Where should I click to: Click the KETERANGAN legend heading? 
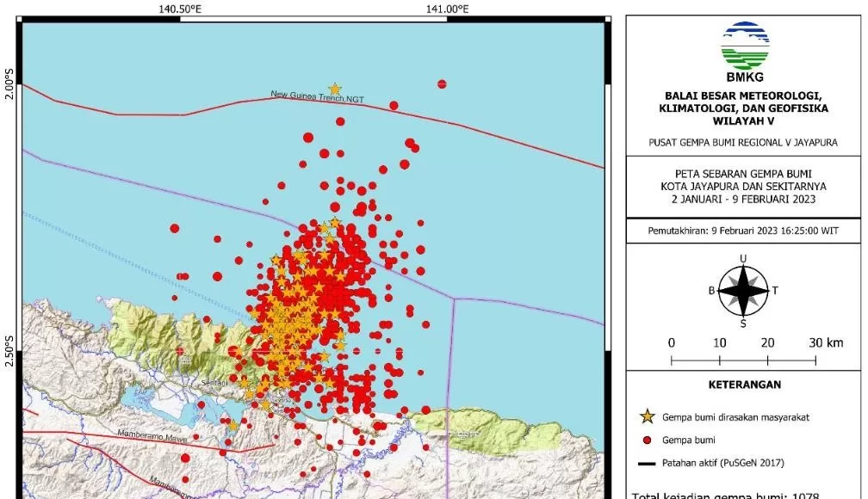745,385
